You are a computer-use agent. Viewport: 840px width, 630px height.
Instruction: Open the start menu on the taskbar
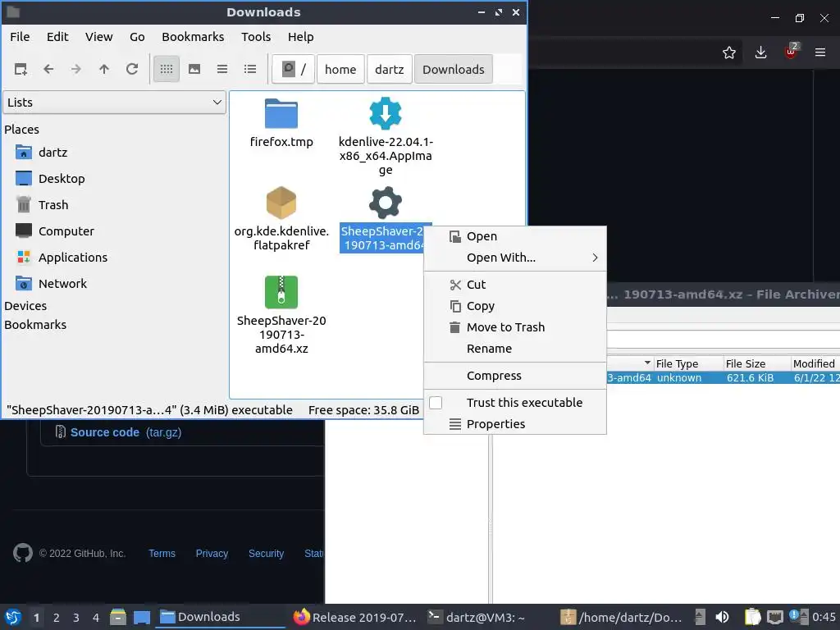coord(13,617)
